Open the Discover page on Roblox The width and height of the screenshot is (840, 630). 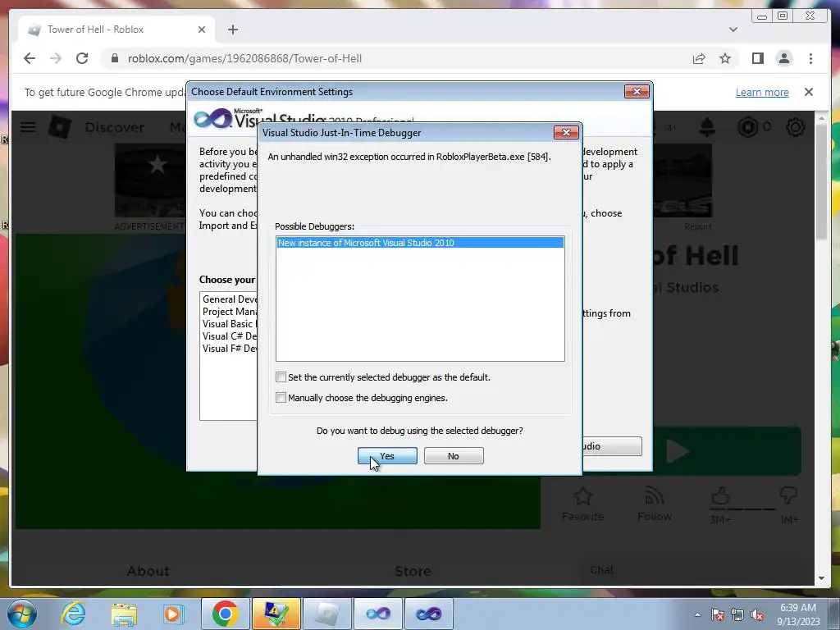tap(115, 127)
